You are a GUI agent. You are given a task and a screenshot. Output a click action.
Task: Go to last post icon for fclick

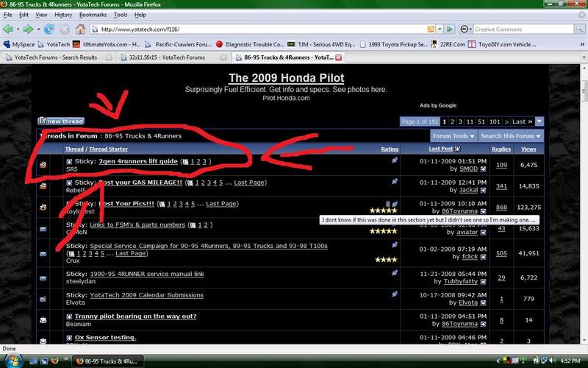click(483, 257)
